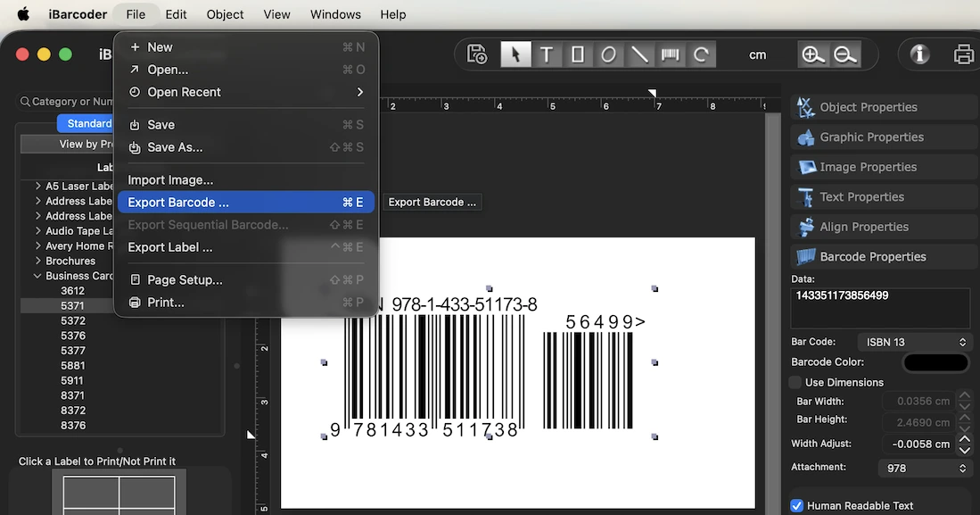Expand the Open Recent submenu arrow

pyautogui.click(x=360, y=92)
